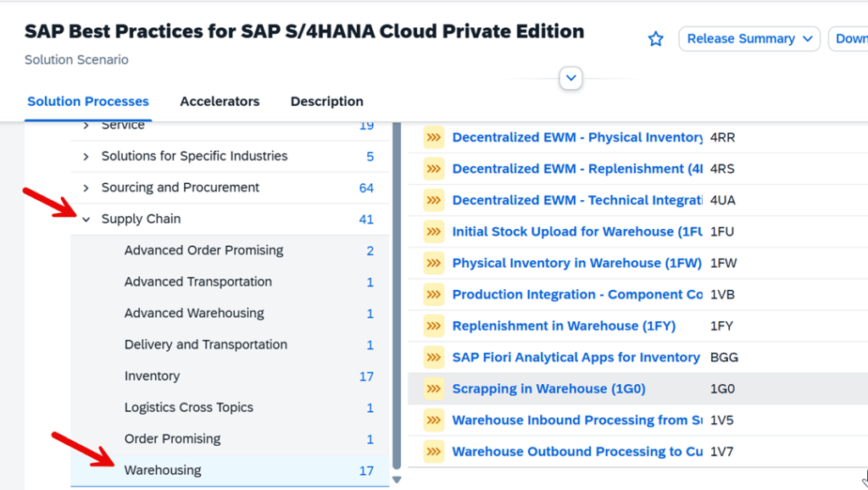Open the process icon for Replenishment in Warehouse
Image resolution: width=868 pixels, height=490 pixels.
(x=433, y=326)
